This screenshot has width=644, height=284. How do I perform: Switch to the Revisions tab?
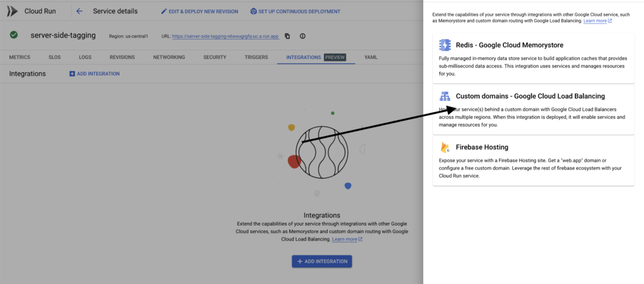(x=122, y=57)
